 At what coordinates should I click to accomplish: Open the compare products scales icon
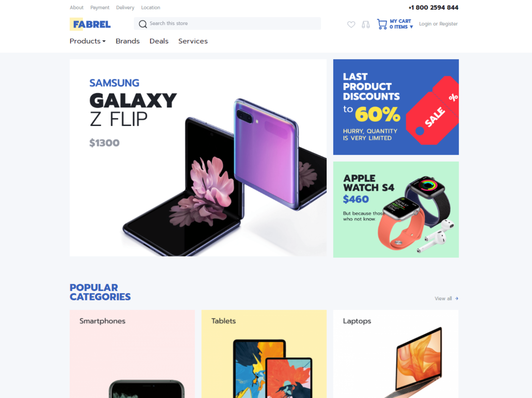pos(366,24)
